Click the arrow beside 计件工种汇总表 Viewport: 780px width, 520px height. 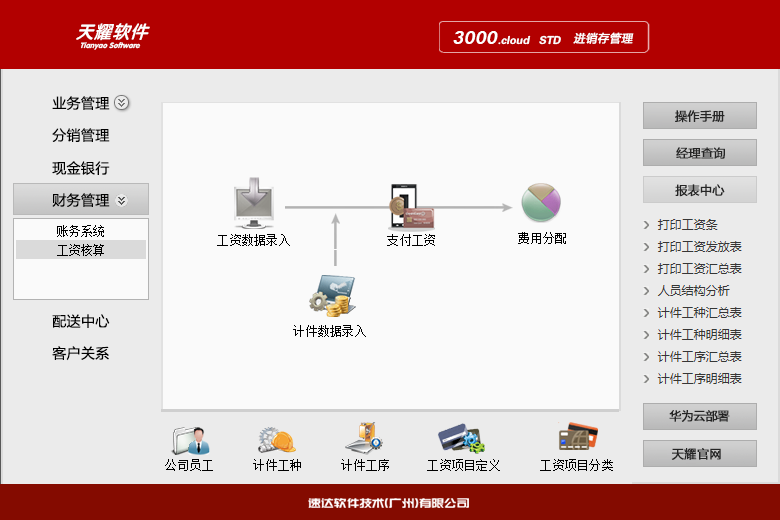pos(646,313)
